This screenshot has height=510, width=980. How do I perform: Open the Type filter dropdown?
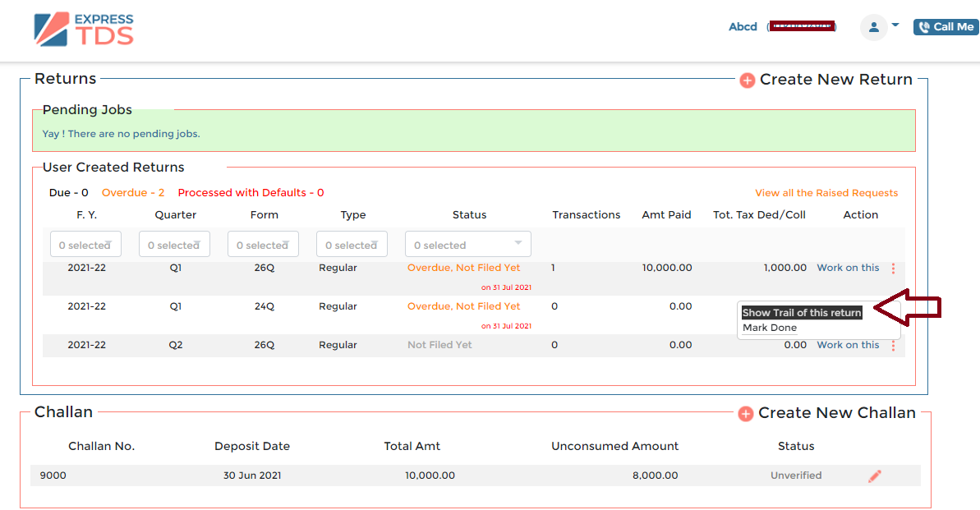(x=352, y=244)
